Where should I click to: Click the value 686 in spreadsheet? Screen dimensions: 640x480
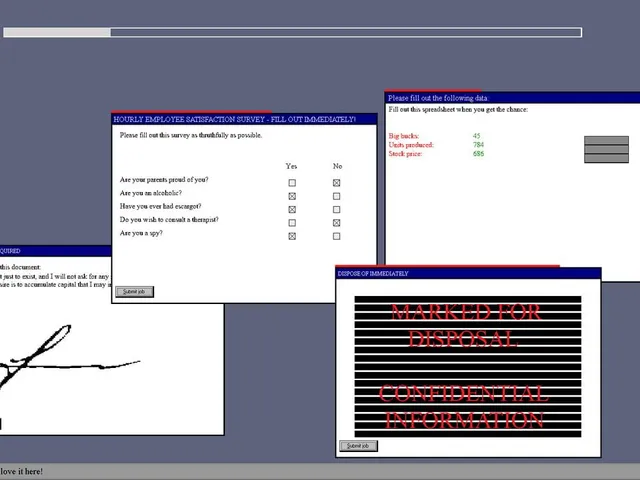[478, 154]
